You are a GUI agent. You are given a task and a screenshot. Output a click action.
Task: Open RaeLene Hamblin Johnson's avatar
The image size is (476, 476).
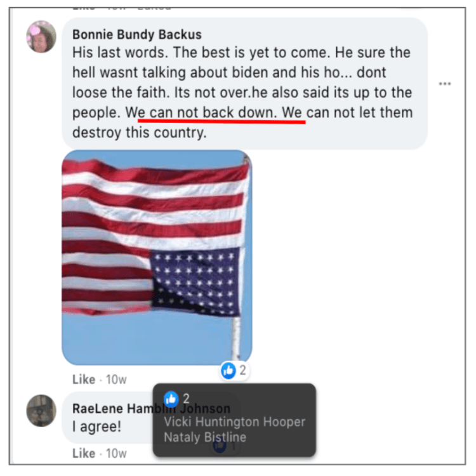(x=41, y=411)
